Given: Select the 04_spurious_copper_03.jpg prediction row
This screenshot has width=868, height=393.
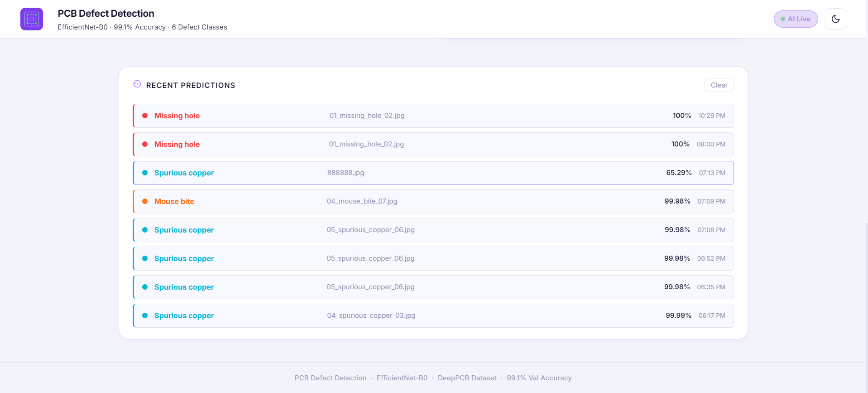Looking at the screenshot, I should click(433, 315).
